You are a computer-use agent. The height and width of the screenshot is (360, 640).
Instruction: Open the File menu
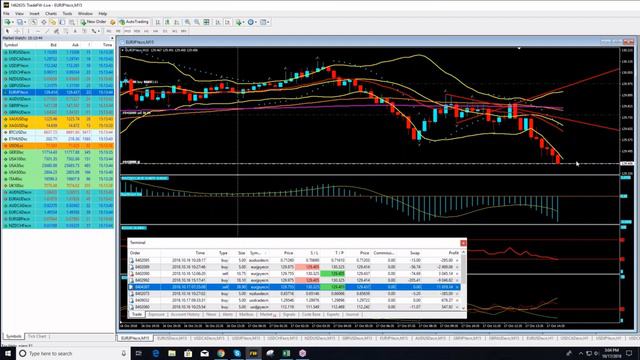[x=6, y=13]
